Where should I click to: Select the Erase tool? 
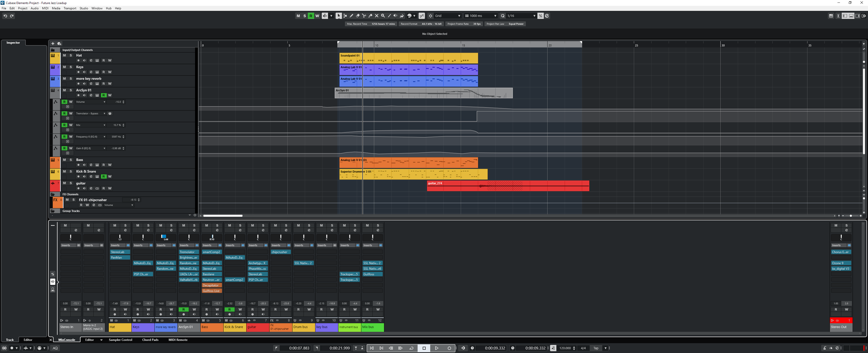tap(358, 16)
